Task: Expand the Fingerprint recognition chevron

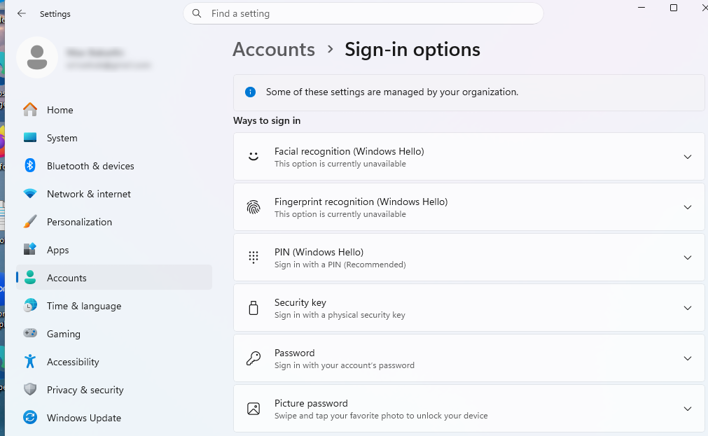Action: [x=687, y=208]
